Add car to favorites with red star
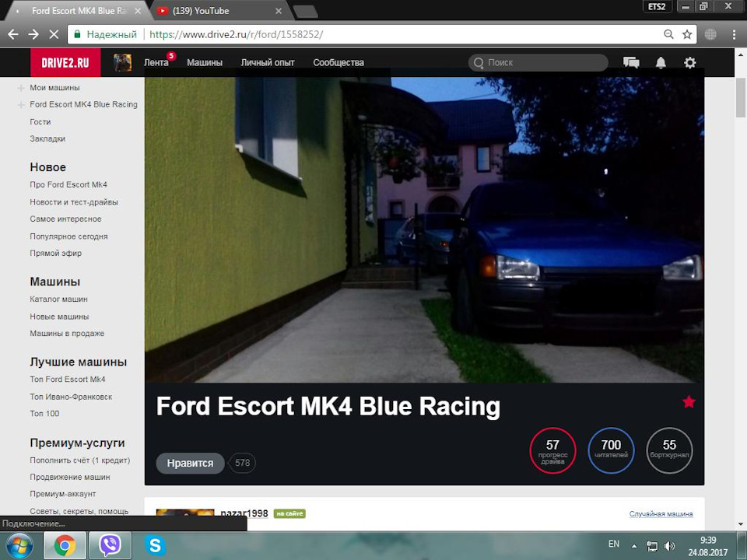This screenshot has width=747, height=560. click(x=689, y=402)
